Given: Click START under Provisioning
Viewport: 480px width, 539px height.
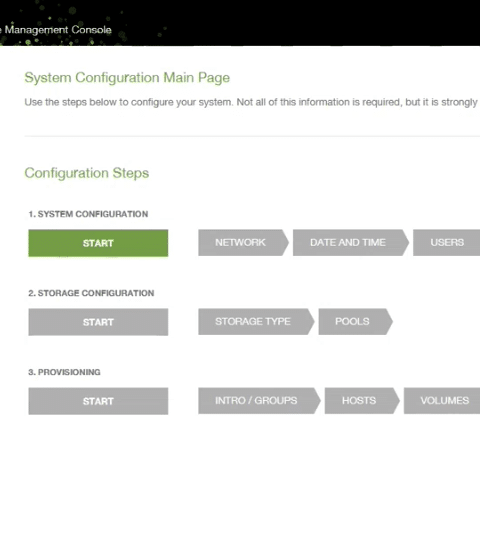Looking at the screenshot, I should click(x=98, y=401).
